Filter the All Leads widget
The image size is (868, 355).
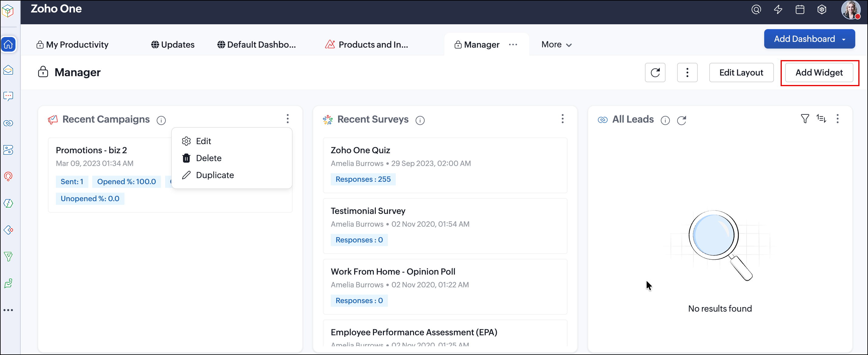(805, 119)
